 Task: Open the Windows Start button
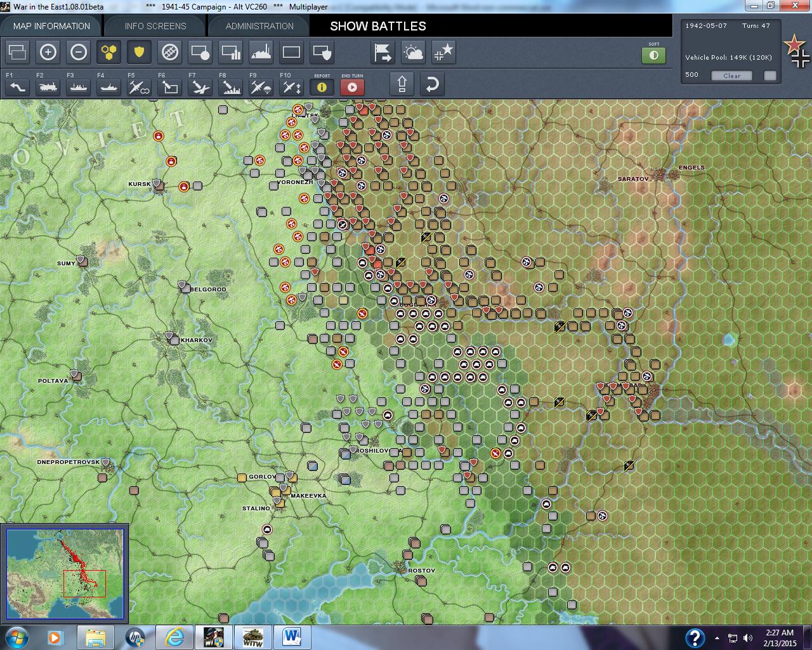(x=17, y=637)
